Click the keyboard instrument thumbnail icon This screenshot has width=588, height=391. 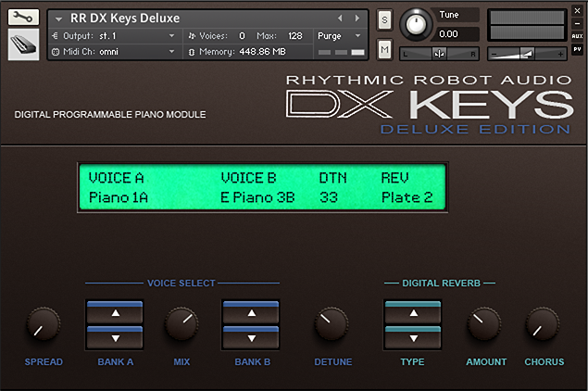pos(23,44)
